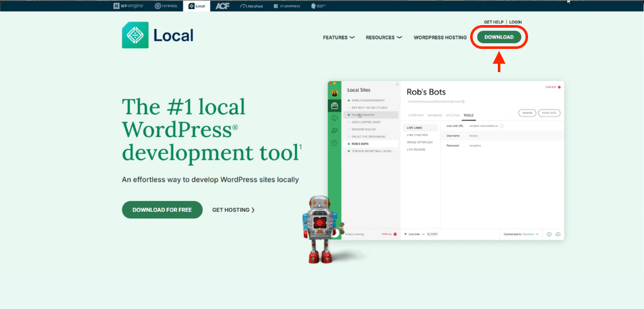Click the green Download button in header
Screen dimensions: 644x309
click(x=499, y=37)
